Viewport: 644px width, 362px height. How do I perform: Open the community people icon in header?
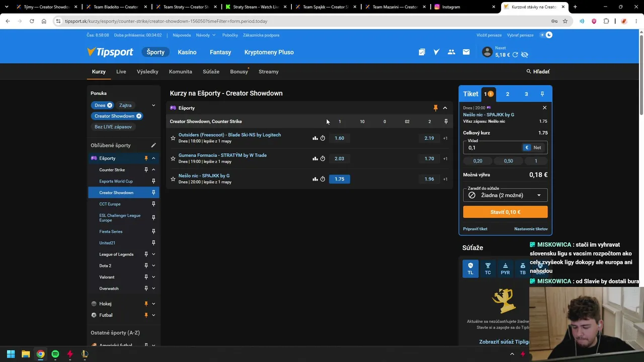[451, 52]
